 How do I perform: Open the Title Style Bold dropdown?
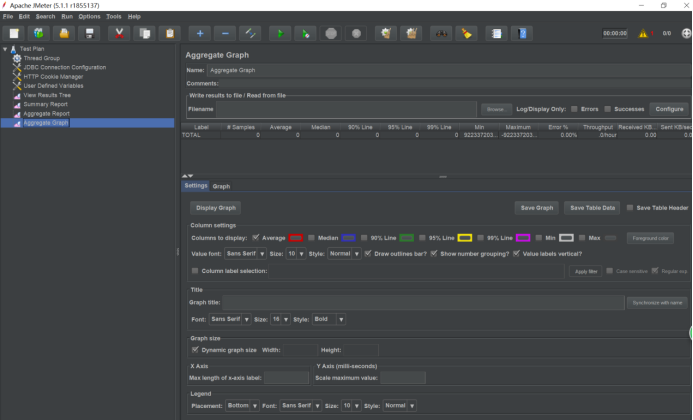coord(328,319)
